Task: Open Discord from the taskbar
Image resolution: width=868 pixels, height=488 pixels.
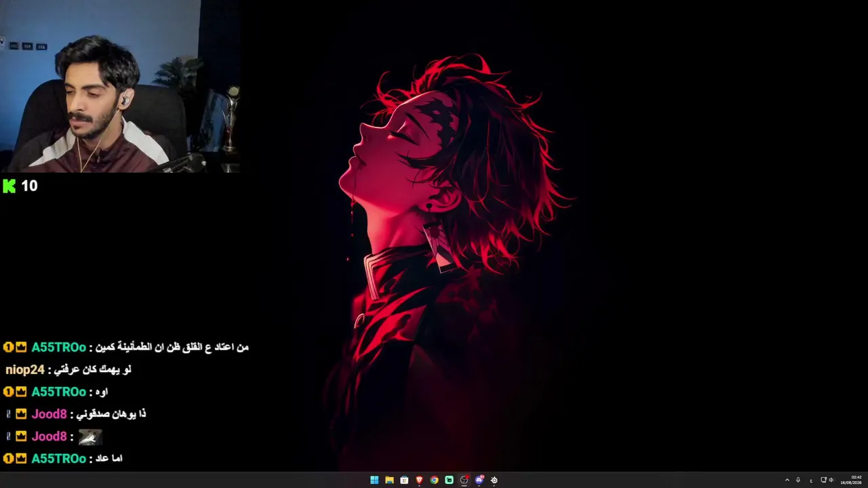Action: pos(479,480)
